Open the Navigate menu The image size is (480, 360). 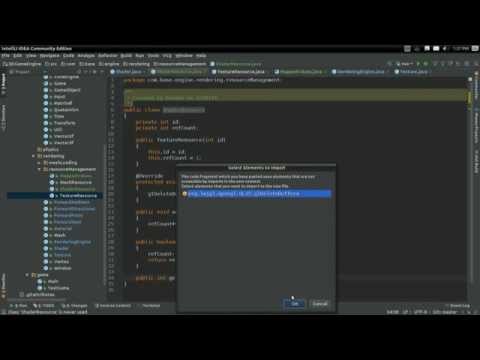(x=49, y=56)
